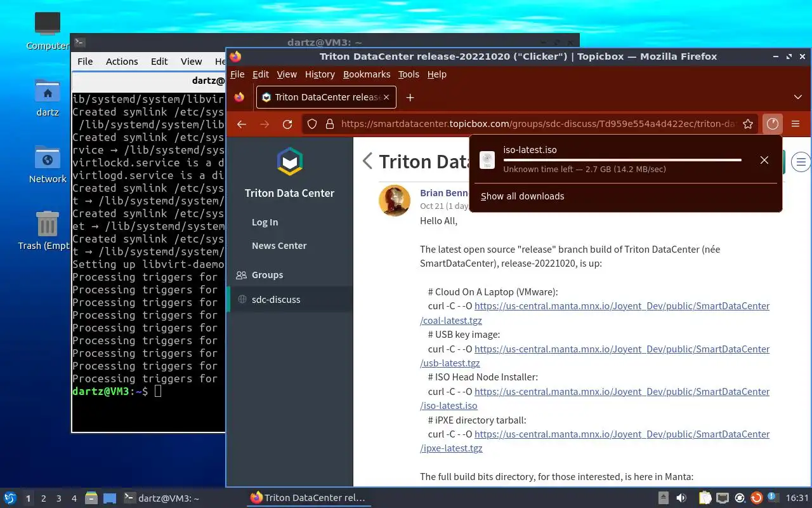This screenshot has height=508, width=812.
Task: Open Firefox View menu
Action: point(287,74)
